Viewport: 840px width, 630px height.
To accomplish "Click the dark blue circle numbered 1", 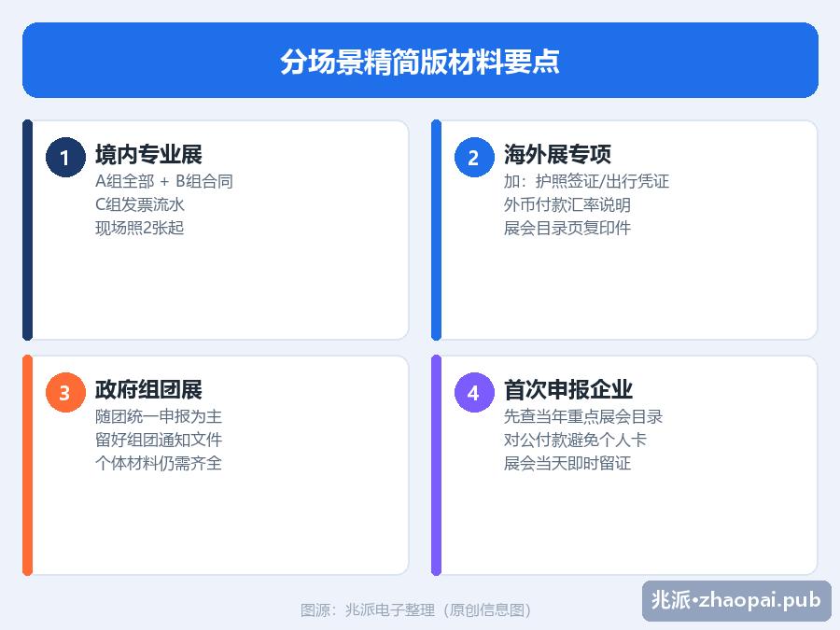I will click(x=65, y=158).
